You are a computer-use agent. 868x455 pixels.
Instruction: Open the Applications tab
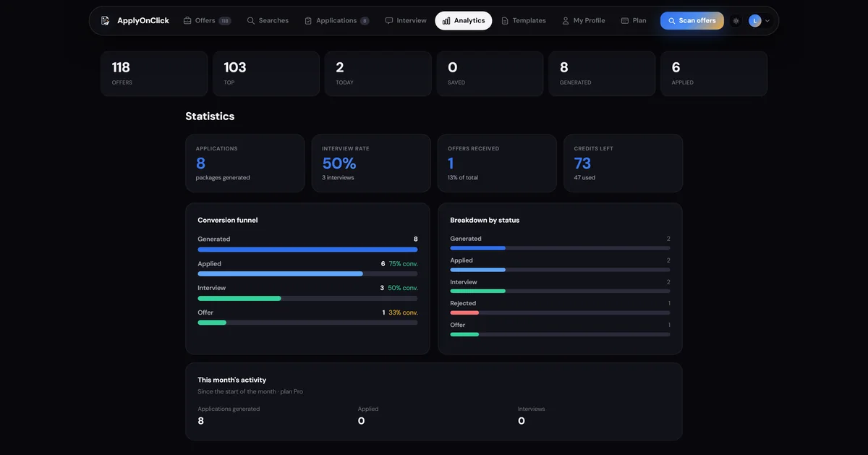click(336, 21)
